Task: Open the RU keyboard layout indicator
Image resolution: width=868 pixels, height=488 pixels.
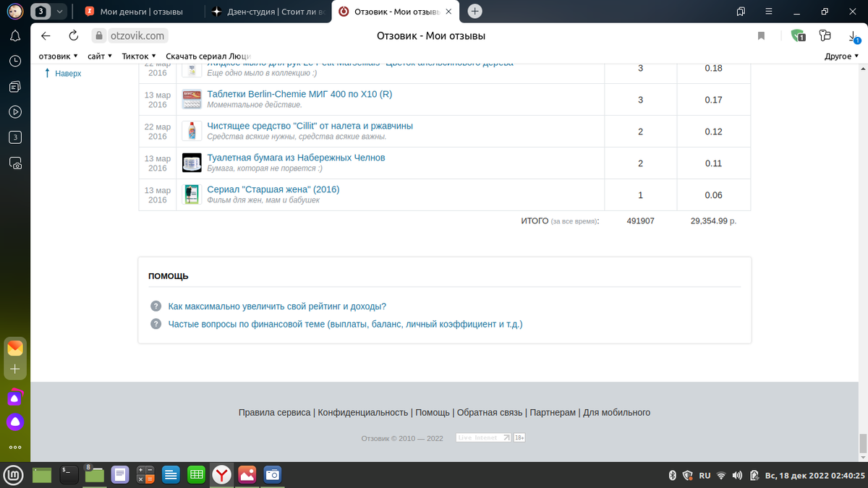Action: click(705, 476)
